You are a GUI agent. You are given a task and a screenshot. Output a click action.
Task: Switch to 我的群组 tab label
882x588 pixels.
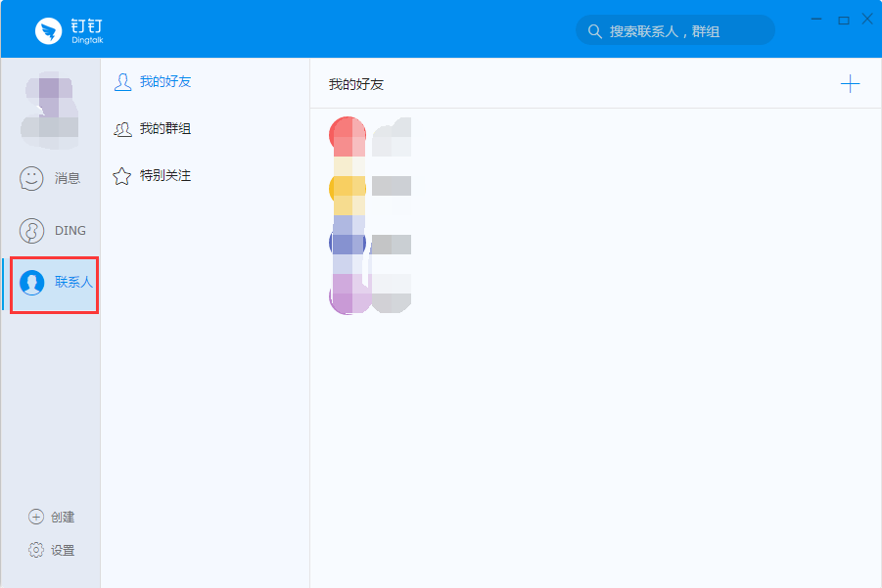165,129
